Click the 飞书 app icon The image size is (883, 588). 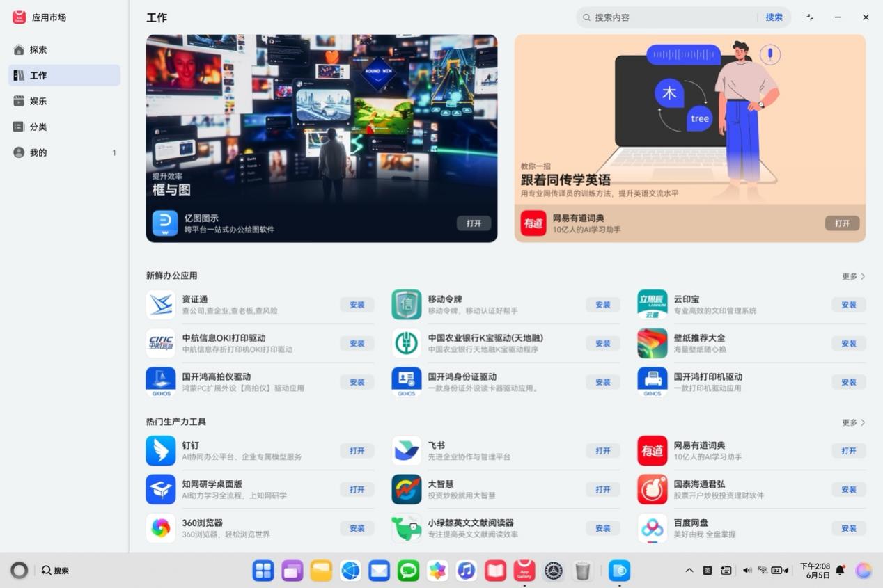[x=406, y=451]
